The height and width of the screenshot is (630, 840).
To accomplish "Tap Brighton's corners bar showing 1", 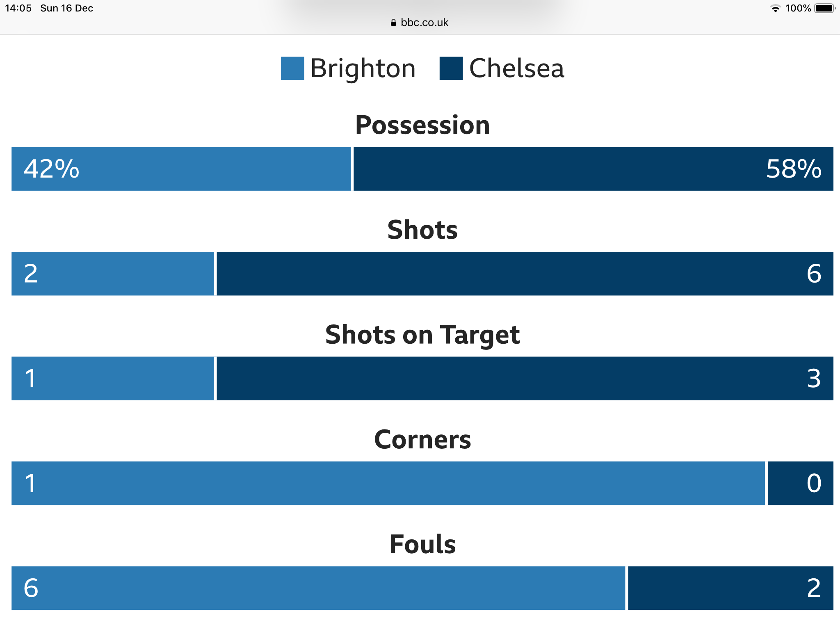I will pyautogui.click(x=388, y=483).
